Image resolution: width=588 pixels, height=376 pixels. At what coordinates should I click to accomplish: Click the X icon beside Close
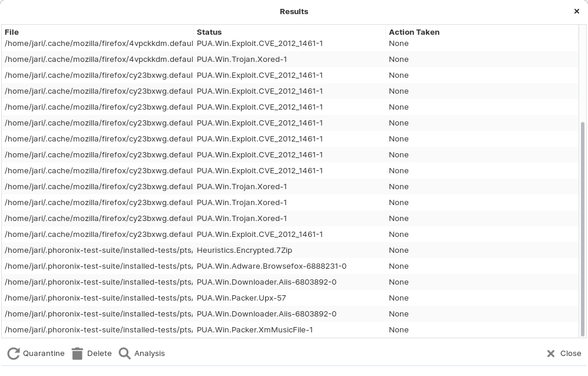coord(550,354)
